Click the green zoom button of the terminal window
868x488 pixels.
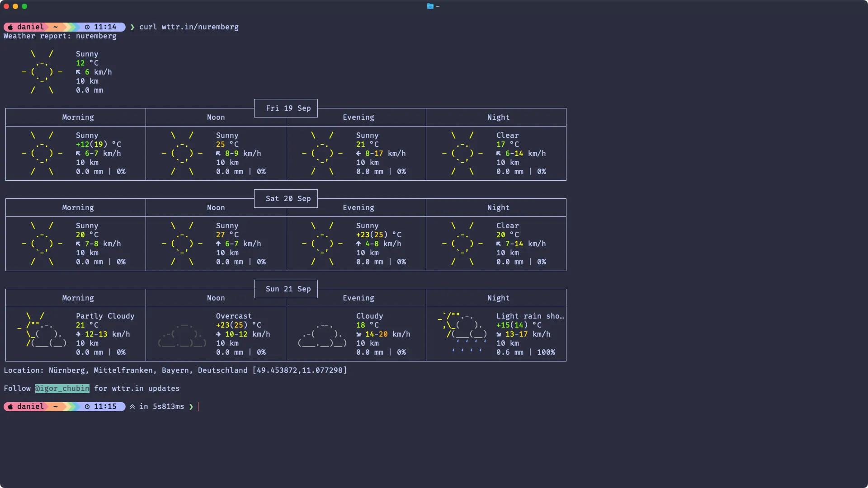click(24, 6)
